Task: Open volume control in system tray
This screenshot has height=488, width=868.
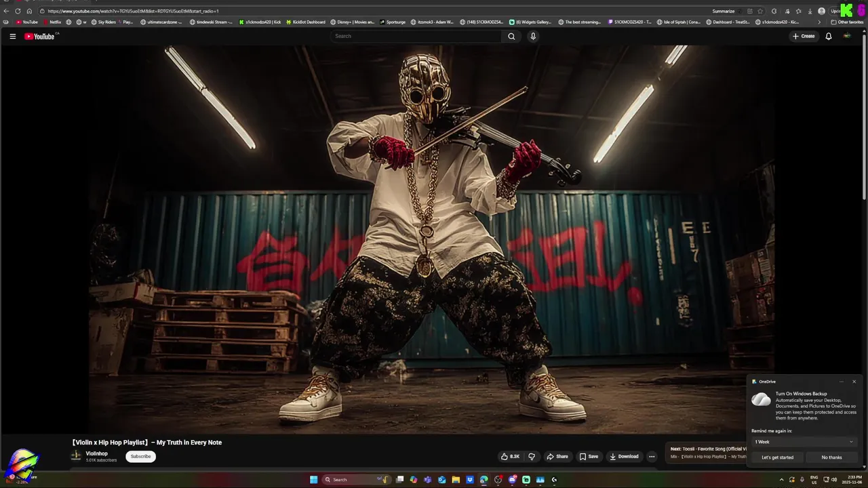Action: click(834, 479)
